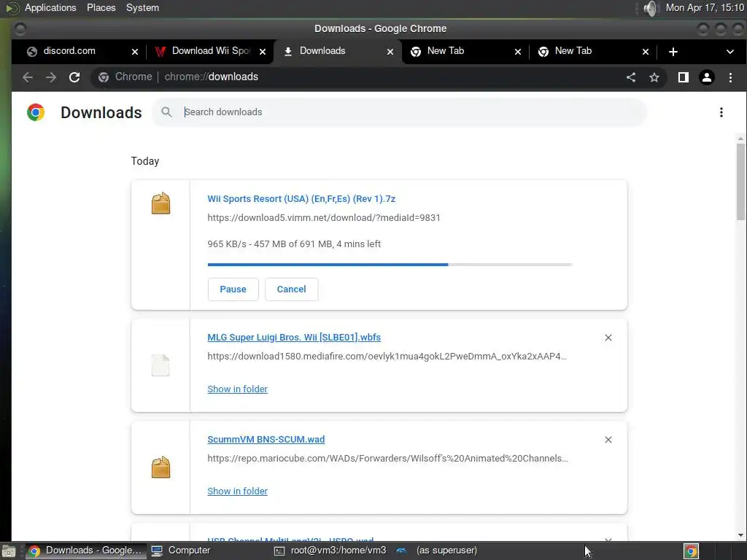747x560 pixels.
Task: Click the vimm.net download URL text
Action: point(324,217)
